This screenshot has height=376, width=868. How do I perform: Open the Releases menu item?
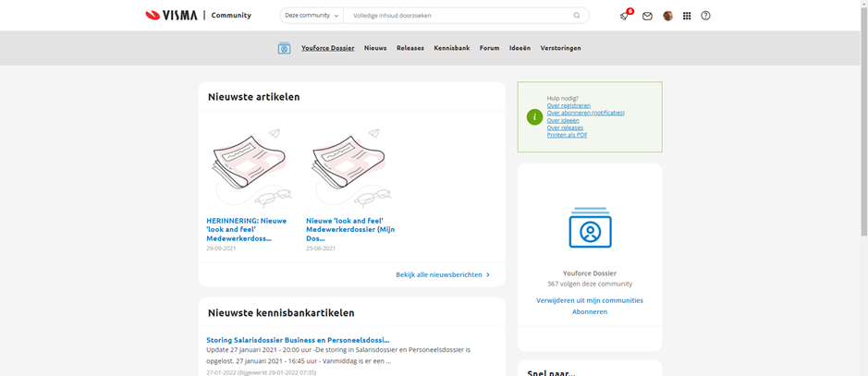(x=410, y=48)
